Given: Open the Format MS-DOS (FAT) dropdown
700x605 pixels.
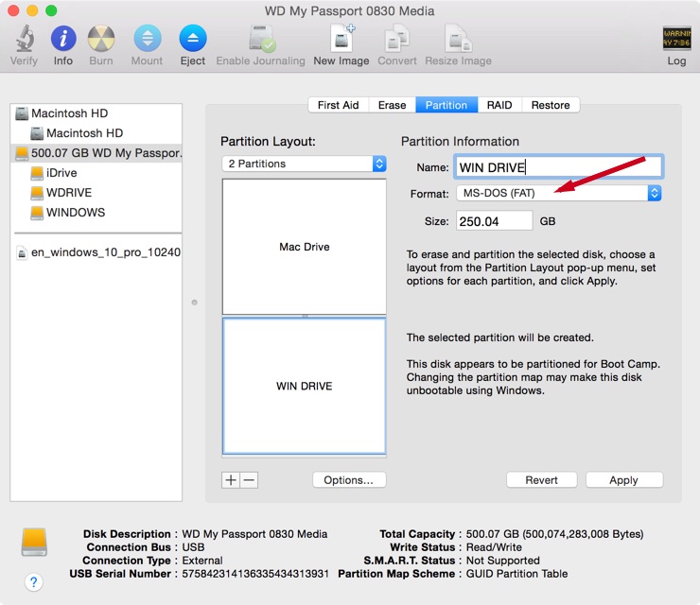Looking at the screenshot, I should (559, 193).
